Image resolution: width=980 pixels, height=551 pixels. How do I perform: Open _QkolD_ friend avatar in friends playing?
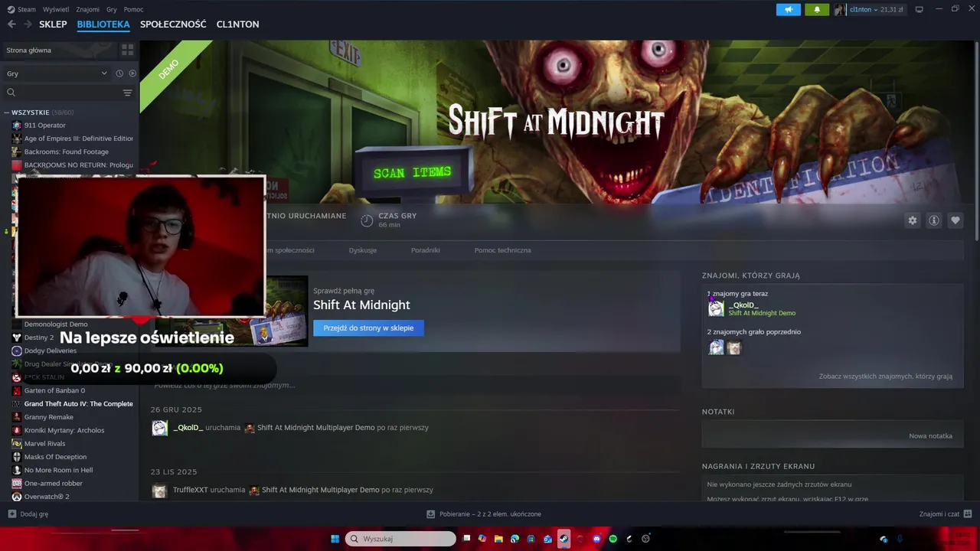tap(716, 308)
